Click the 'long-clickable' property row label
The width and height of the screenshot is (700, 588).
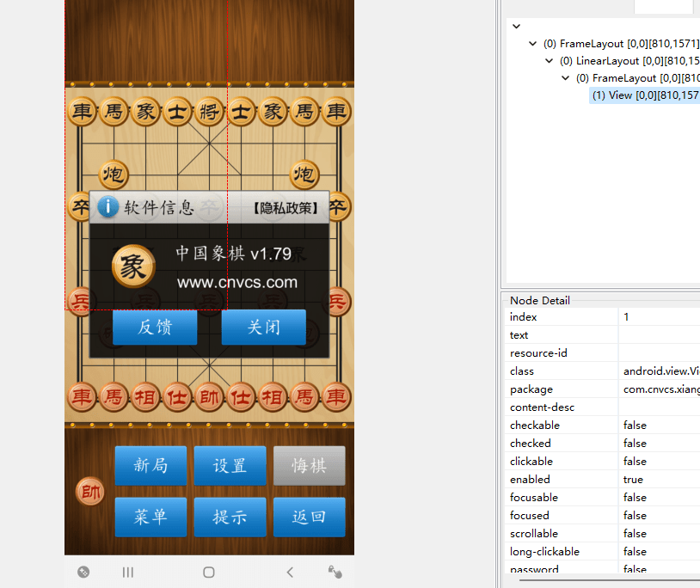point(544,552)
